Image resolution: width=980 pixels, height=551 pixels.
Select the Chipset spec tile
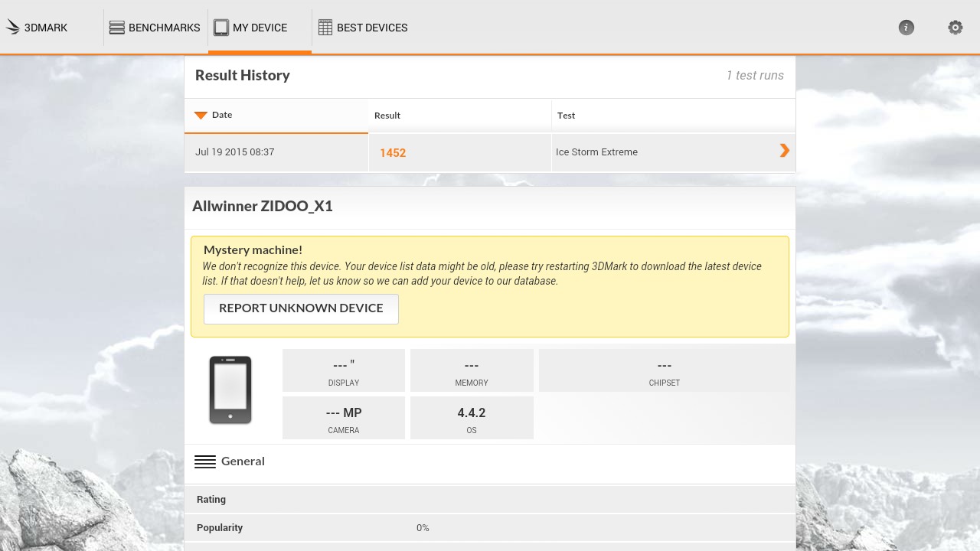[x=665, y=370]
